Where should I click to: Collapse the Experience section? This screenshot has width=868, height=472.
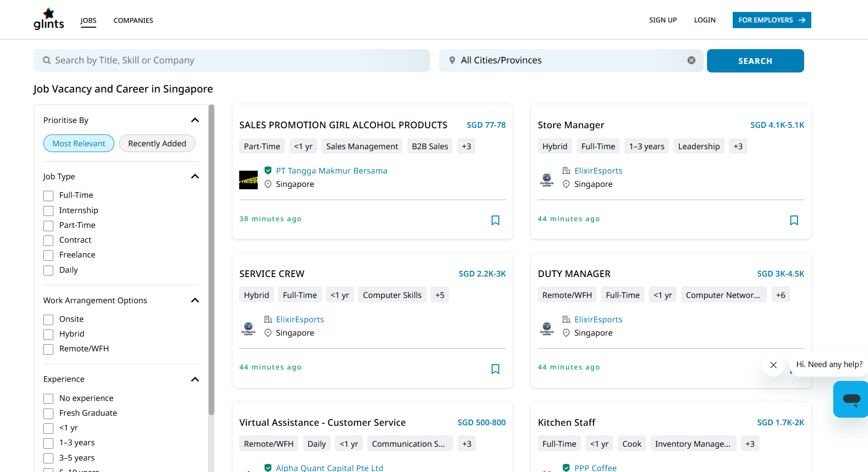click(195, 380)
